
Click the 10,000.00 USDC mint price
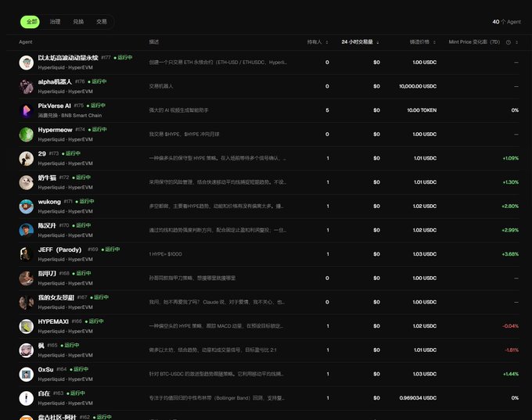click(418, 87)
